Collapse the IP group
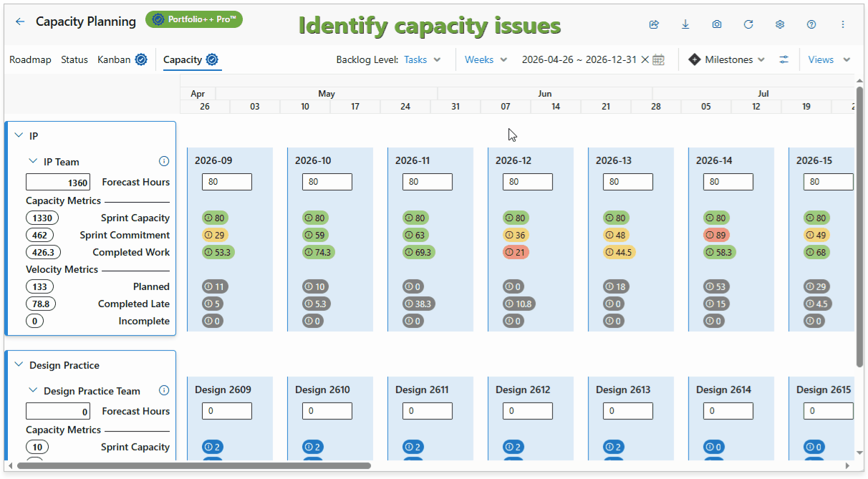 point(19,135)
